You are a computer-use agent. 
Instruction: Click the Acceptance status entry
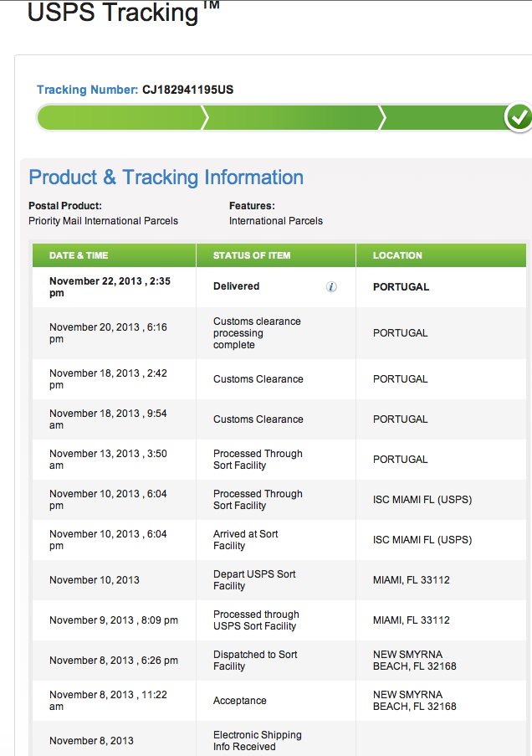tap(239, 701)
